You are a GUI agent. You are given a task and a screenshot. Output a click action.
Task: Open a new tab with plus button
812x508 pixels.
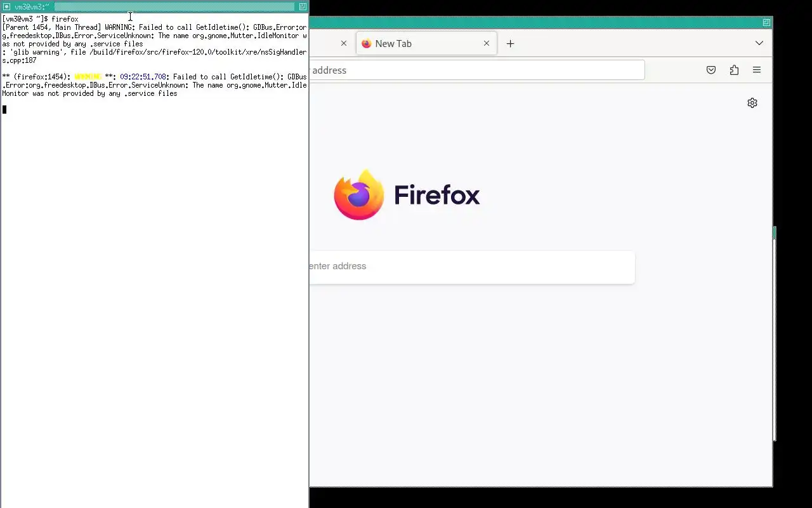[510, 43]
